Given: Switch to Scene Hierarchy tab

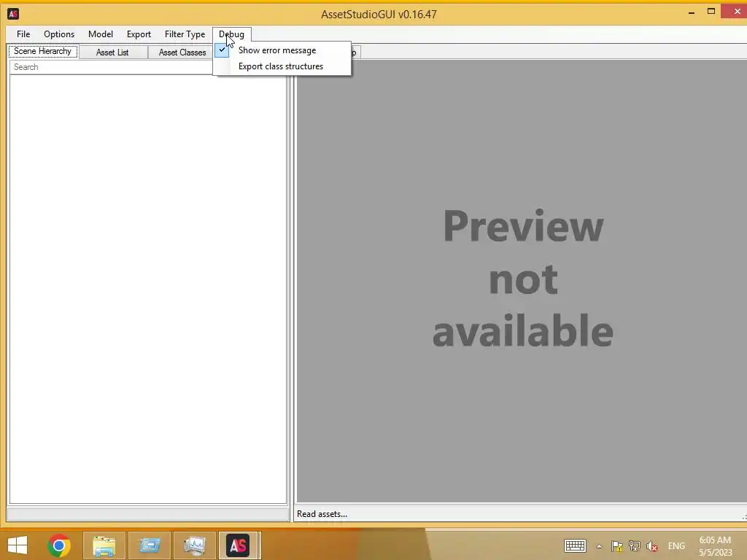Looking at the screenshot, I should [x=43, y=51].
